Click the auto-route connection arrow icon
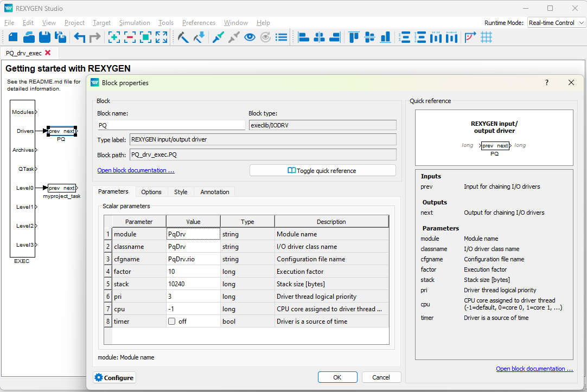The image size is (587, 392). (470, 37)
